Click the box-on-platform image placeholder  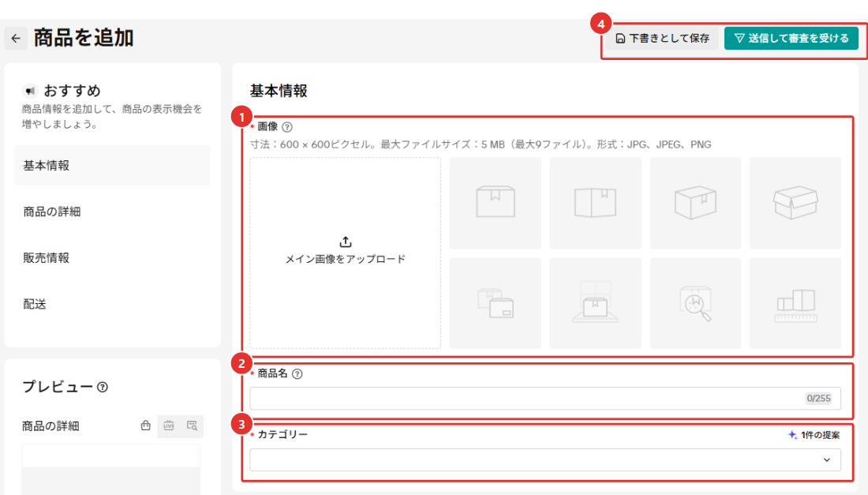pos(595,303)
